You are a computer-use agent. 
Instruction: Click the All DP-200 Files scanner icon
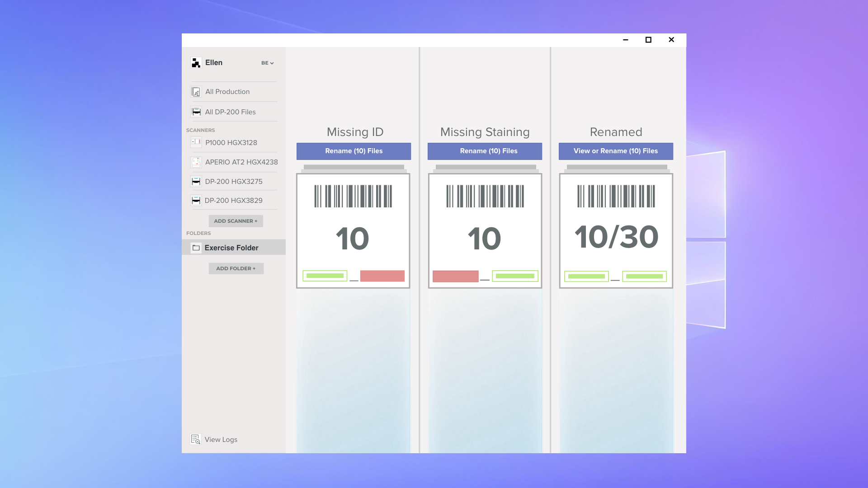tap(196, 112)
